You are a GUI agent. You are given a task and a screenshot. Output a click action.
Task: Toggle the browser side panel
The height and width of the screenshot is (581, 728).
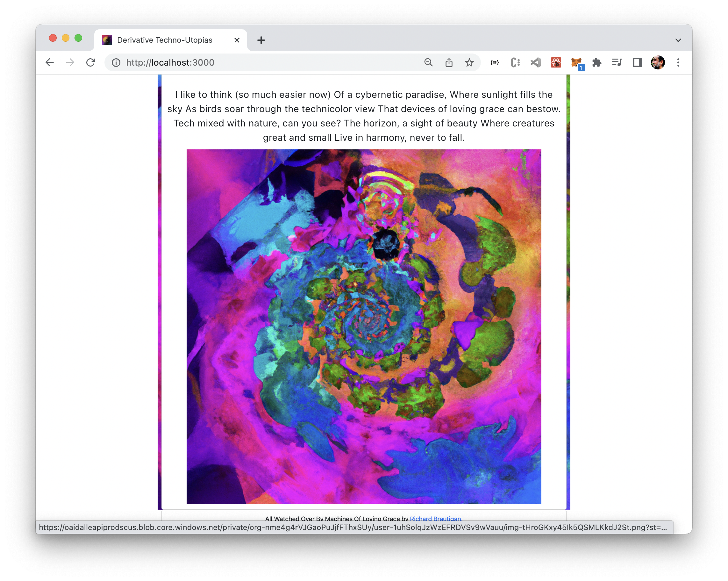pos(637,62)
